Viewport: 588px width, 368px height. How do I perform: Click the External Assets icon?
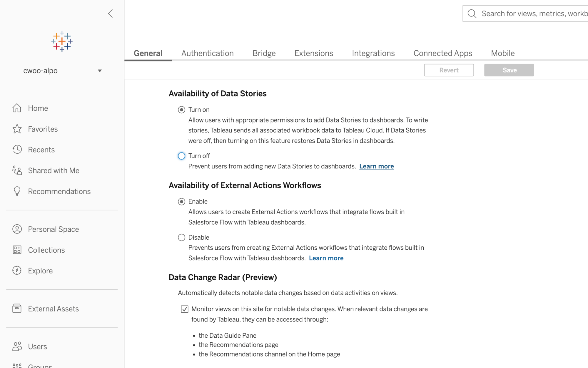click(x=17, y=309)
